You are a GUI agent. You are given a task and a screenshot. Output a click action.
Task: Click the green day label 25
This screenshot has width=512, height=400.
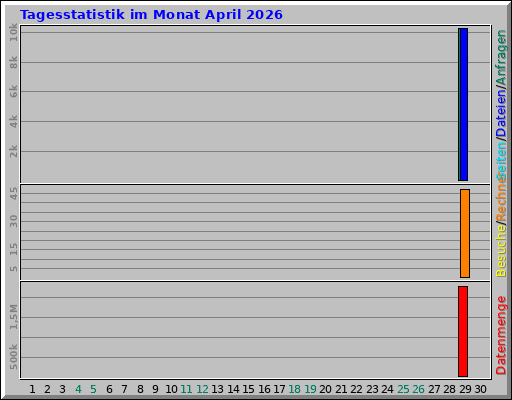pos(403,389)
